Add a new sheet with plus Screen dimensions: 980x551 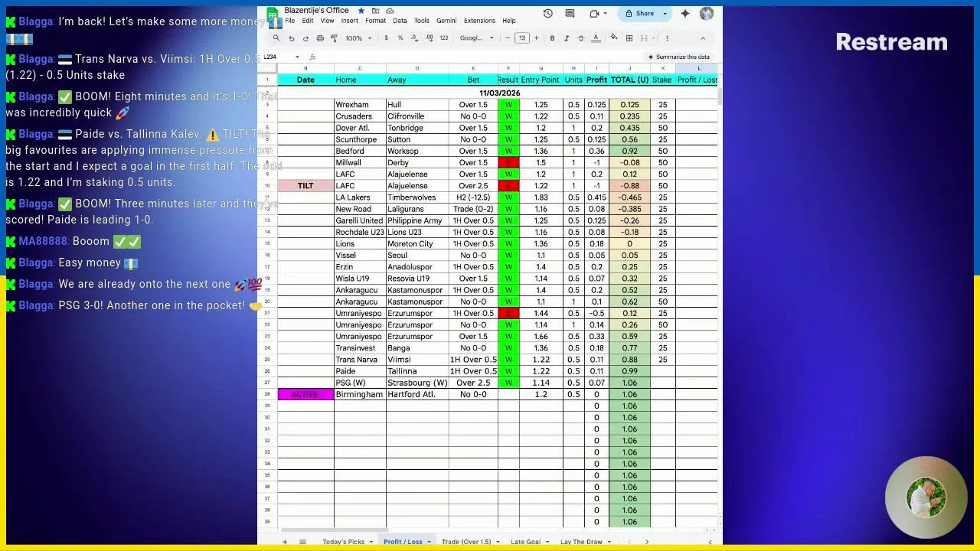tap(284, 542)
